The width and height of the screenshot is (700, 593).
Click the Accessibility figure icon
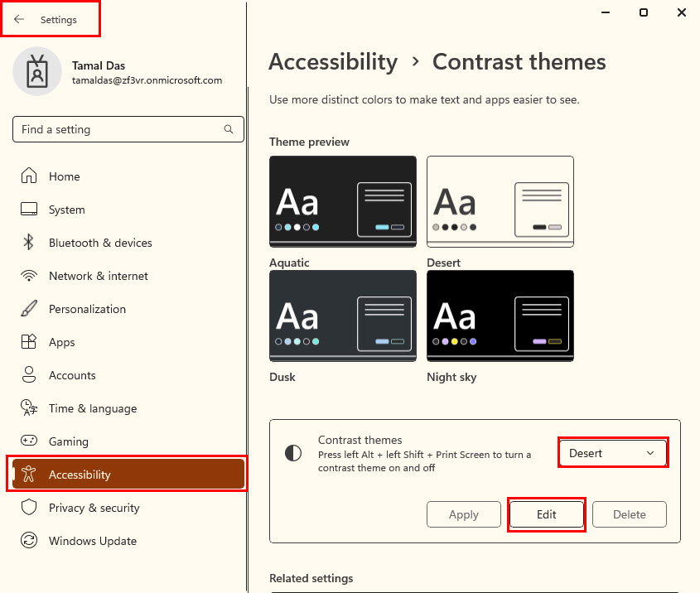(28, 474)
